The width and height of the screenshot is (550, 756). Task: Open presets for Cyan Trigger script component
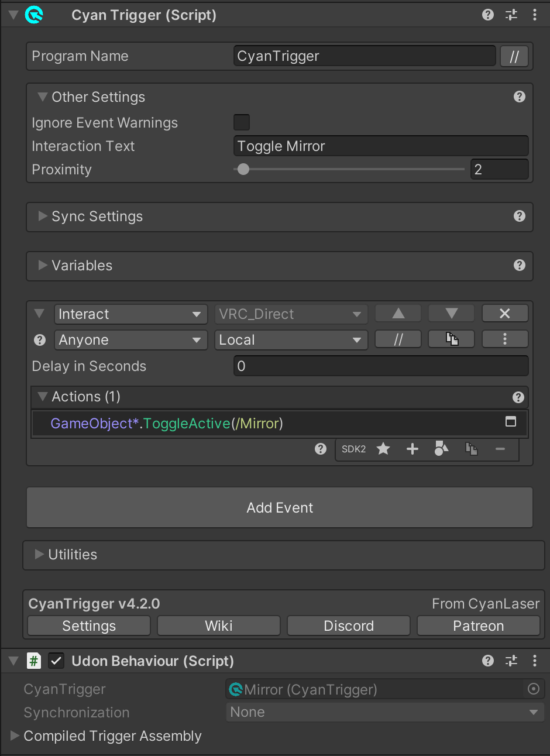[511, 15]
